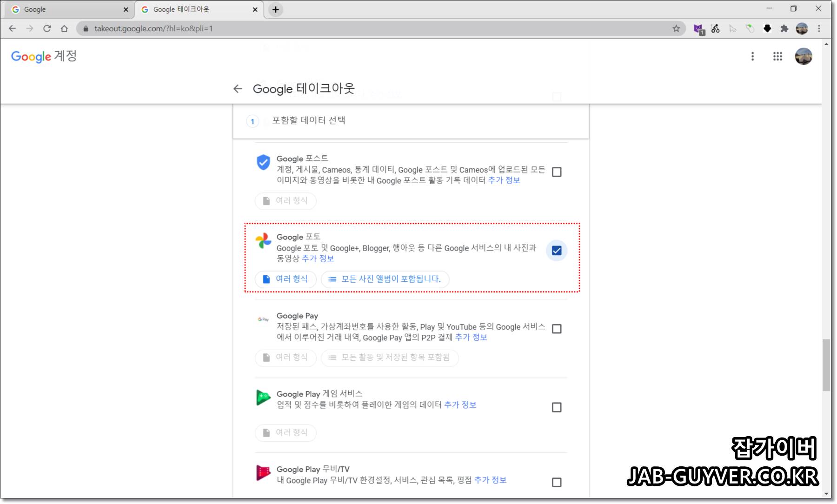
Task: Open the Google apps grid
Action: coord(777,56)
